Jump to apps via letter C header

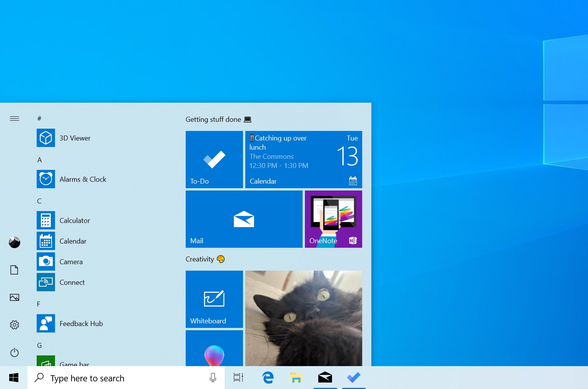tap(39, 201)
